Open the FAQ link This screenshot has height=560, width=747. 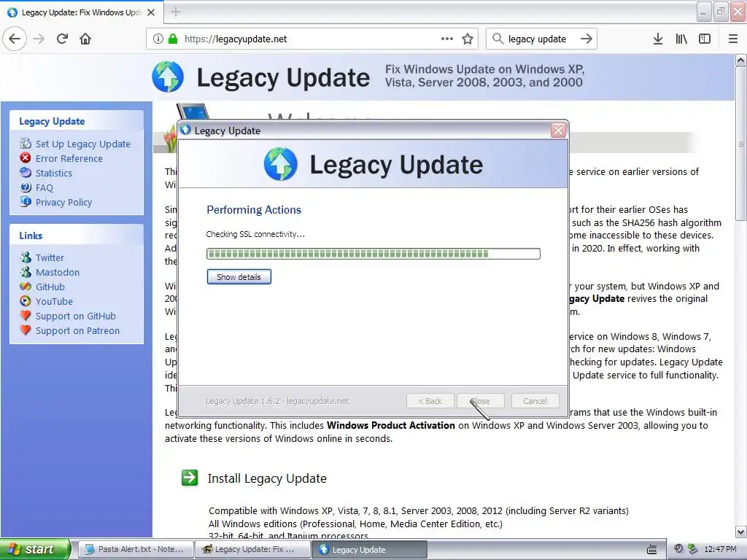[44, 187]
